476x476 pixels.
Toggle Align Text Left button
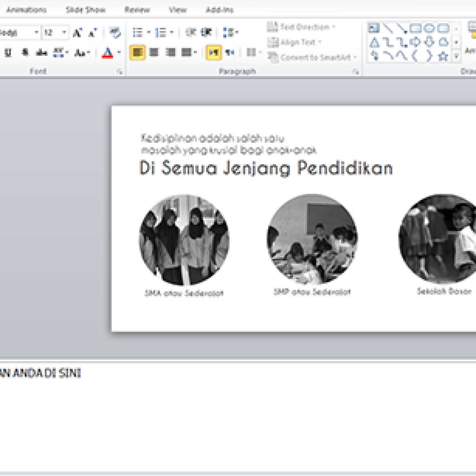click(138, 52)
